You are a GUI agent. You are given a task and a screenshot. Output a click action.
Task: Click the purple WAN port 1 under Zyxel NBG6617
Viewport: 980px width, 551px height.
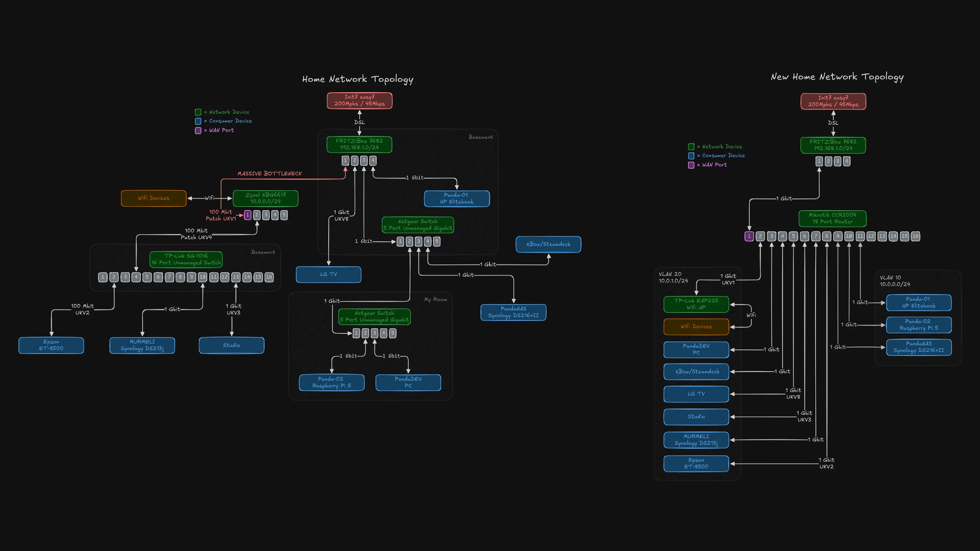[248, 215]
